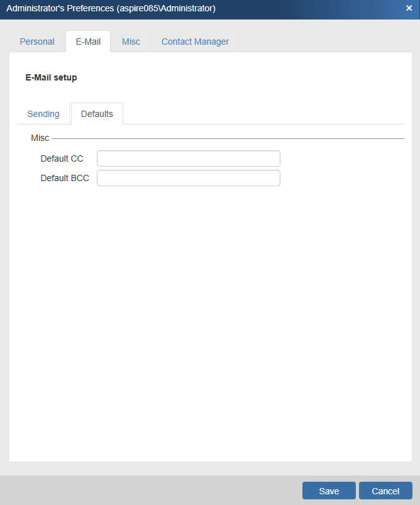This screenshot has width=420, height=505.
Task: Select the E-Mail tab
Action: point(88,42)
